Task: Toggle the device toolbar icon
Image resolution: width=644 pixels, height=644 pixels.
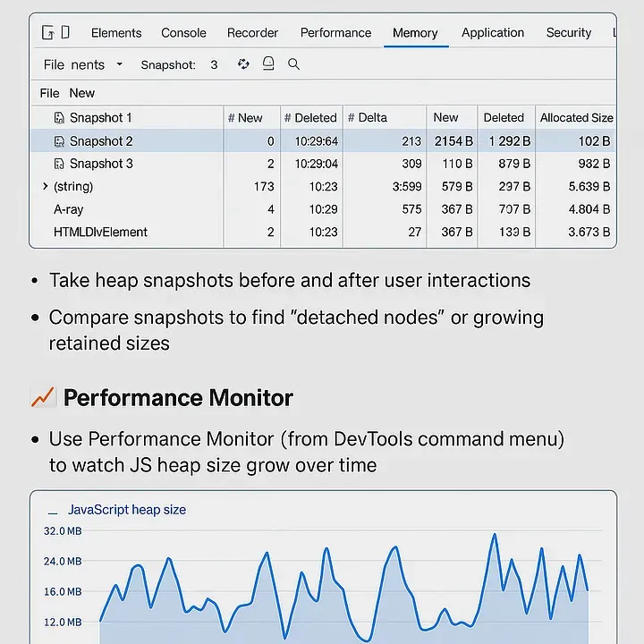Action: coord(67,33)
